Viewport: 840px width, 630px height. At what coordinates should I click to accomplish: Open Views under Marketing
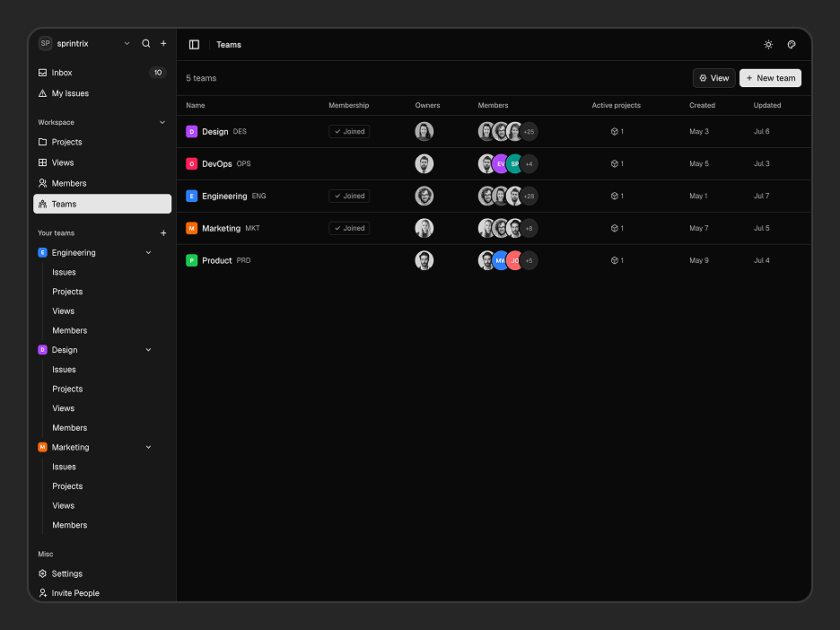[63, 505]
